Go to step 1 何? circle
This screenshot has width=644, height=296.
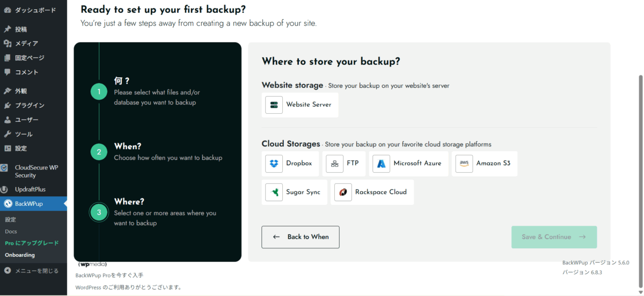(99, 92)
